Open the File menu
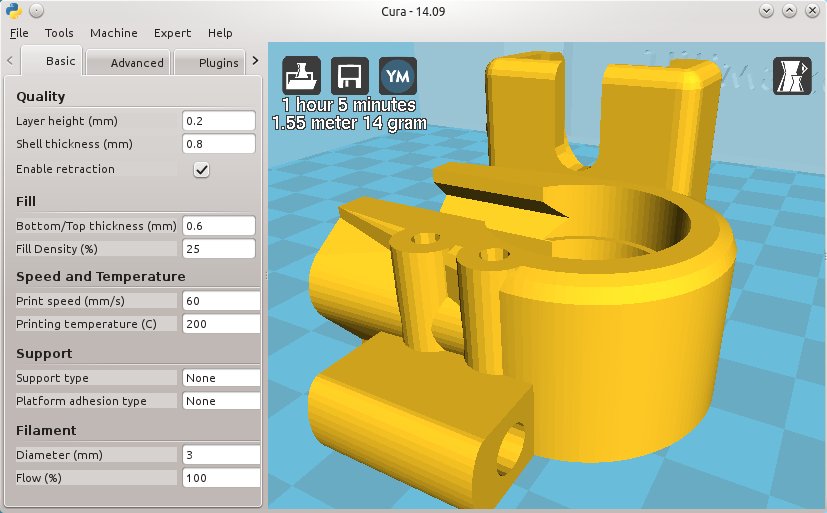827x513 pixels. (19, 33)
